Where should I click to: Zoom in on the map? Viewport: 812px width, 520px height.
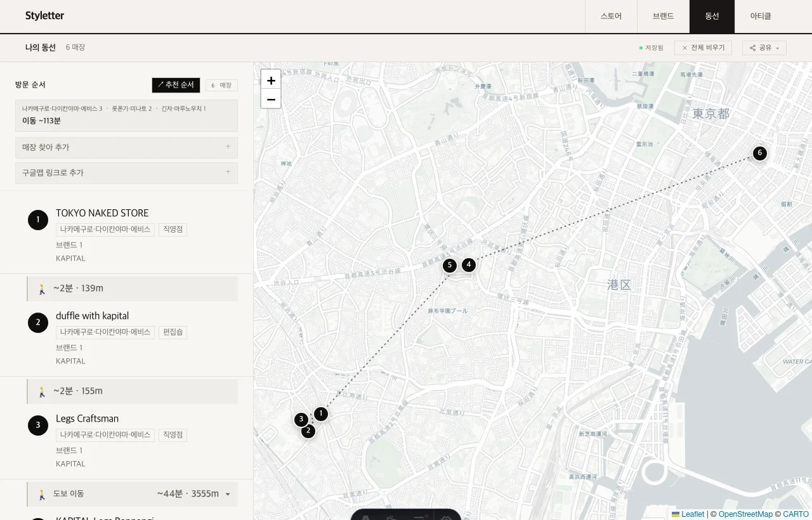click(x=271, y=80)
